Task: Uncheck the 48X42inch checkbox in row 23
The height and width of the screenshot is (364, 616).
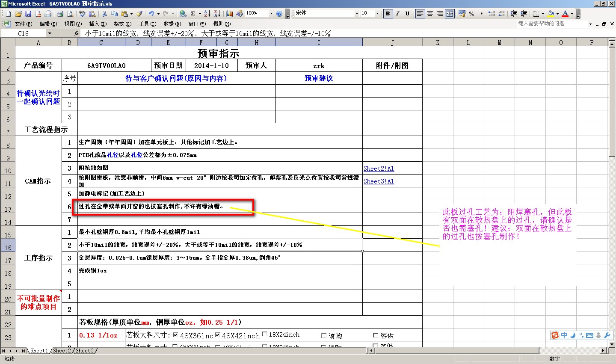Action: coord(217,335)
